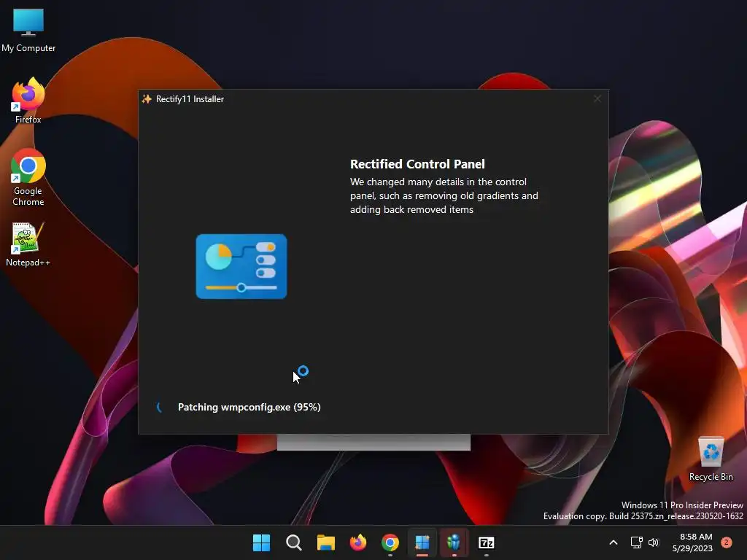Select the Recycle Bin icon
This screenshot has width=747, height=560.
[711, 459]
